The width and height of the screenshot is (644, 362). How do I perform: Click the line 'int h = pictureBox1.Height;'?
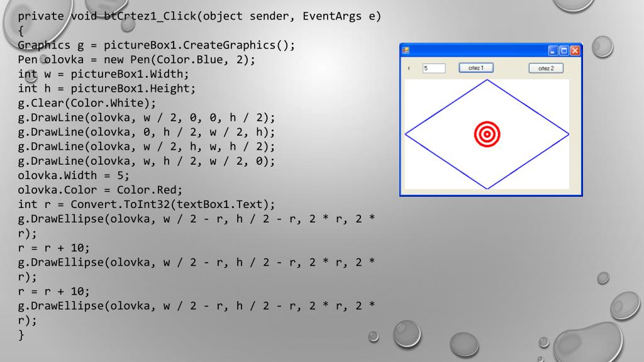tap(106, 88)
